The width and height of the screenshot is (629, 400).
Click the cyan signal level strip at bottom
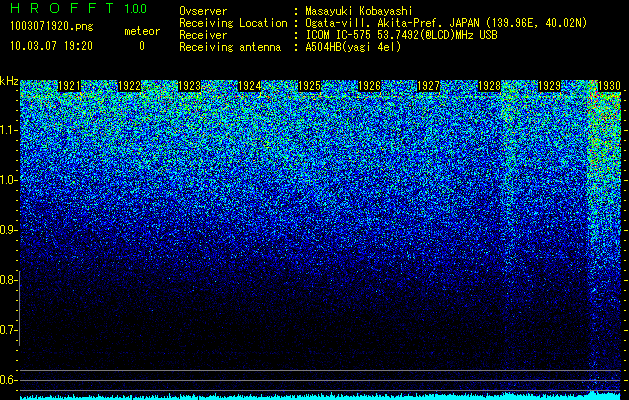(x=321, y=396)
